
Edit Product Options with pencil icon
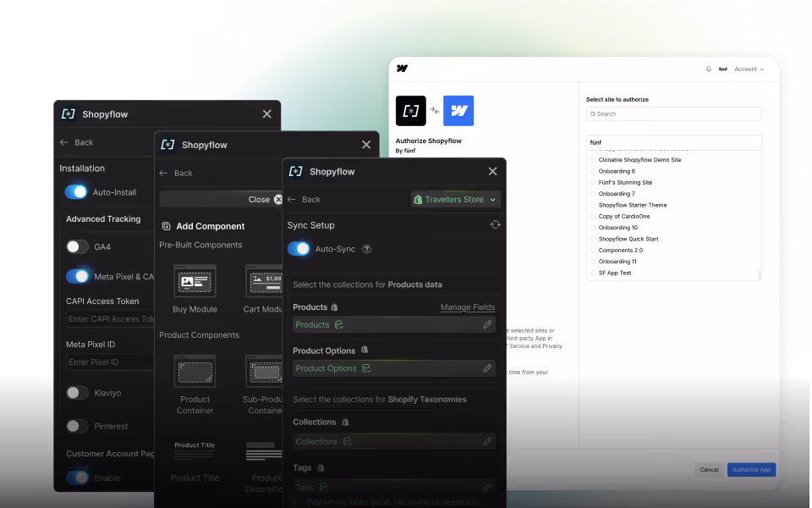tap(487, 368)
